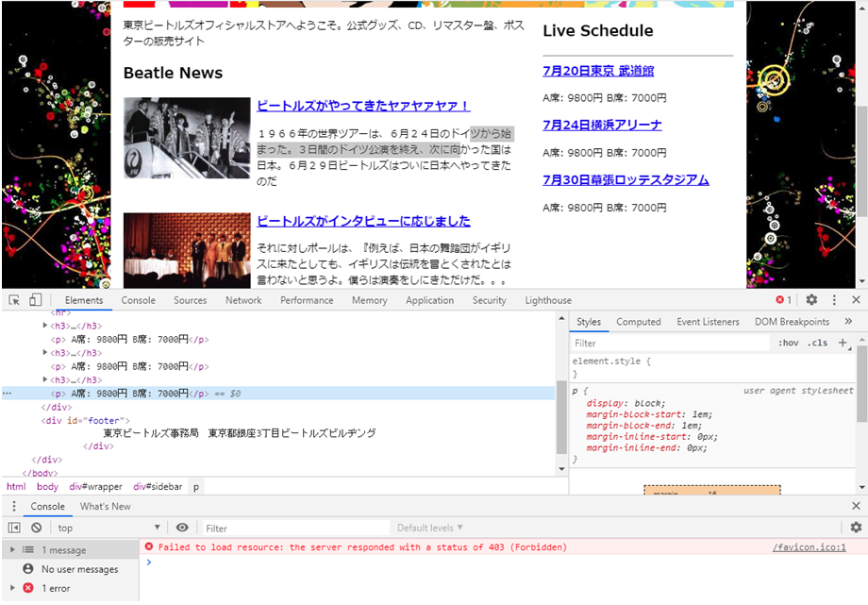This screenshot has width=868, height=605.
Task: Click body in the breadcrumb bar
Action: [47, 486]
